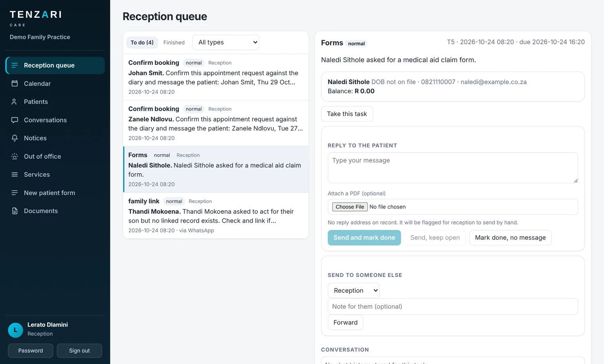Click the TENZARI Care logo
This screenshot has width=604, height=364.
tap(36, 18)
